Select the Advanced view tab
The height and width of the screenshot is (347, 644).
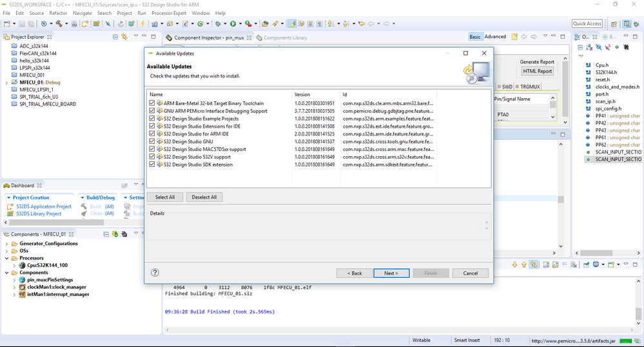tap(495, 37)
